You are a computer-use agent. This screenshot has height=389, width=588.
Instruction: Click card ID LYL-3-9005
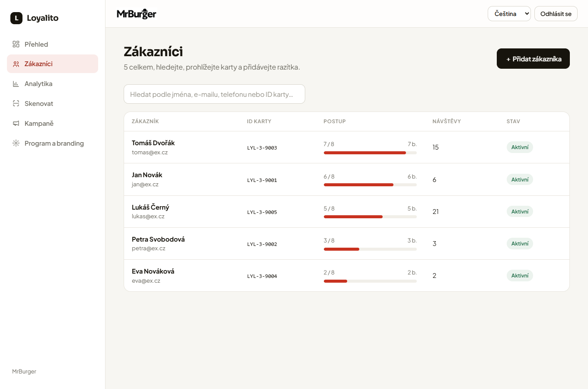(x=262, y=212)
